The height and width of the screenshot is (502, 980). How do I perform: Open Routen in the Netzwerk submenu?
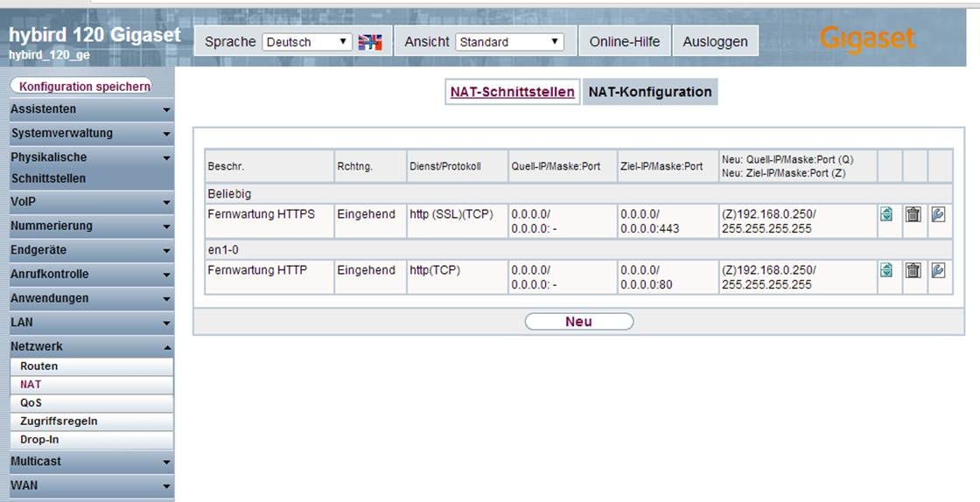point(92,366)
